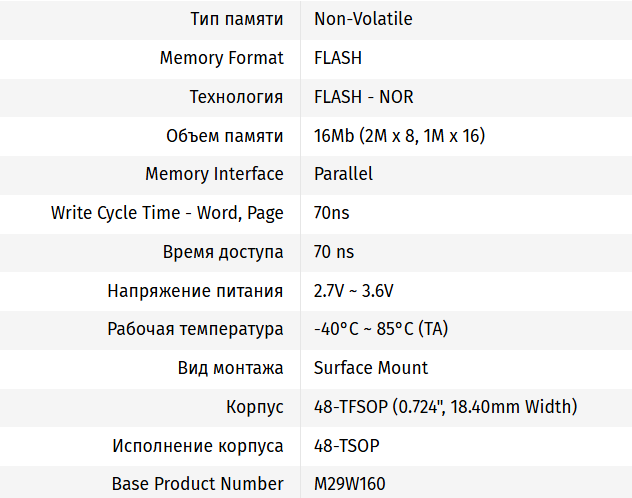Click the '16Mb (2M x 8, 1M x 16)' value
This screenshot has width=632, height=498.
399,136
